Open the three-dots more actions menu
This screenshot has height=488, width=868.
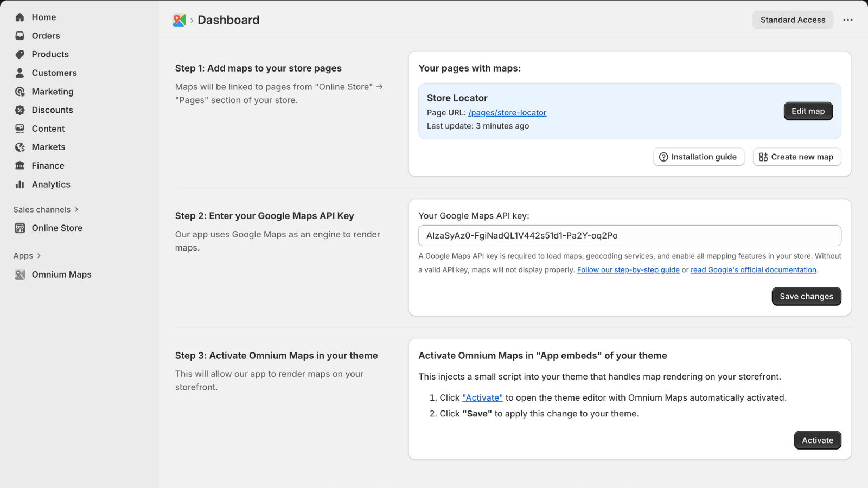pos(848,20)
